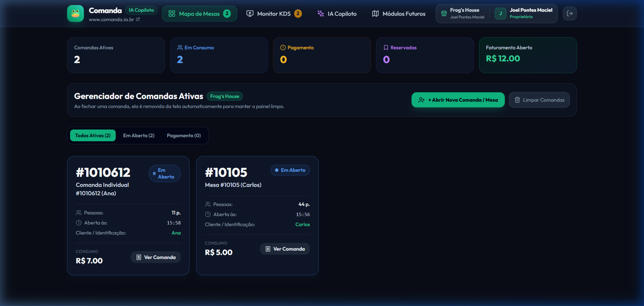This screenshot has height=306, width=644.
Task: Open Módulos Futuros tab
Action: pyautogui.click(x=398, y=14)
